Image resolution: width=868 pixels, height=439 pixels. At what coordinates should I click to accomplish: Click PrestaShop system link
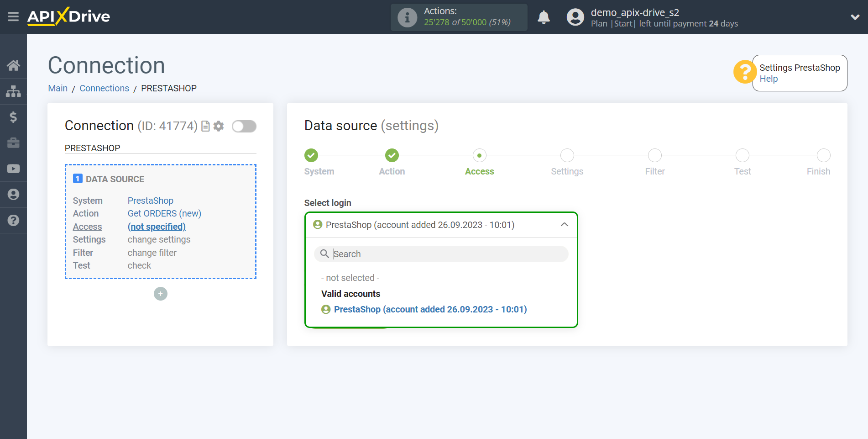[x=151, y=201]
